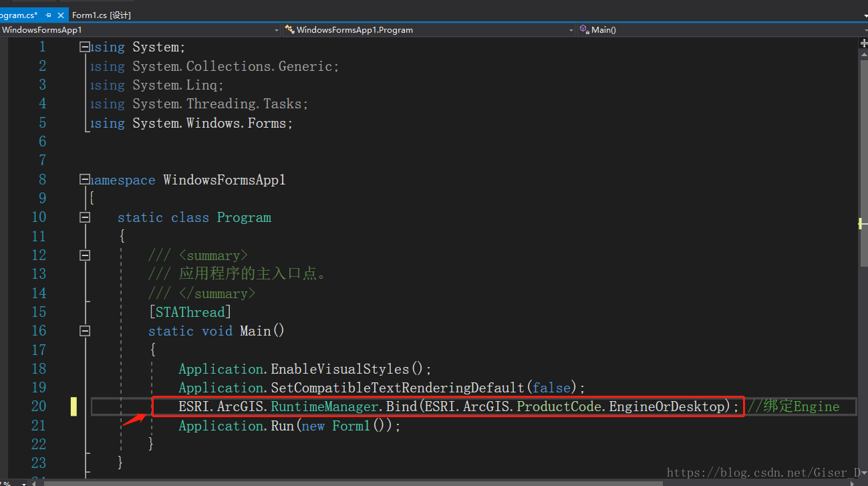The height and width of the screenshot is (486, 868).
Task: Collapse the summary comment block
Action: point(84,255)
